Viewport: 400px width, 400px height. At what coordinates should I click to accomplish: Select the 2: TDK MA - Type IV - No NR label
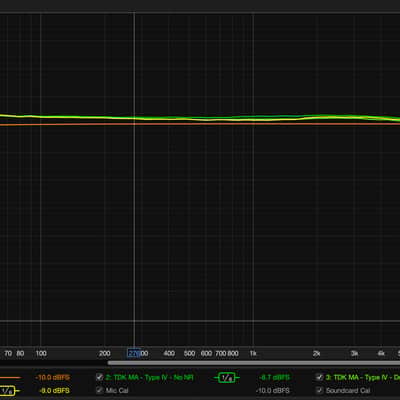(x=150, y=378)
